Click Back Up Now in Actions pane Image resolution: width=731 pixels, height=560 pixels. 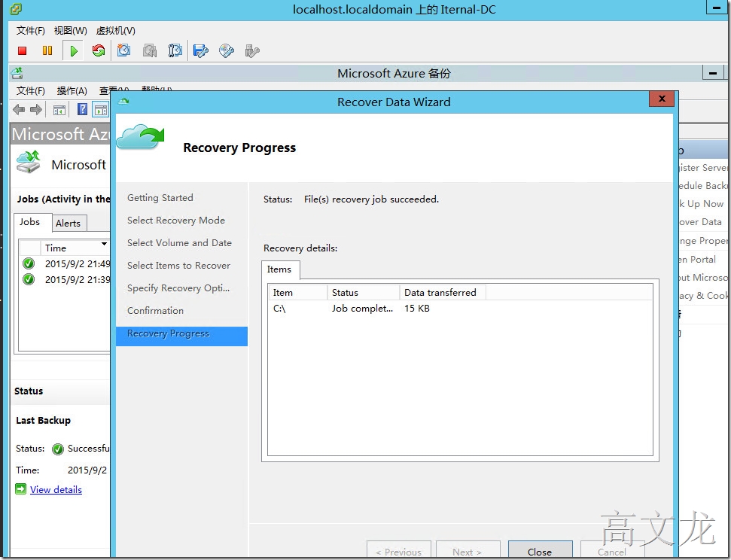click(701, 204)
